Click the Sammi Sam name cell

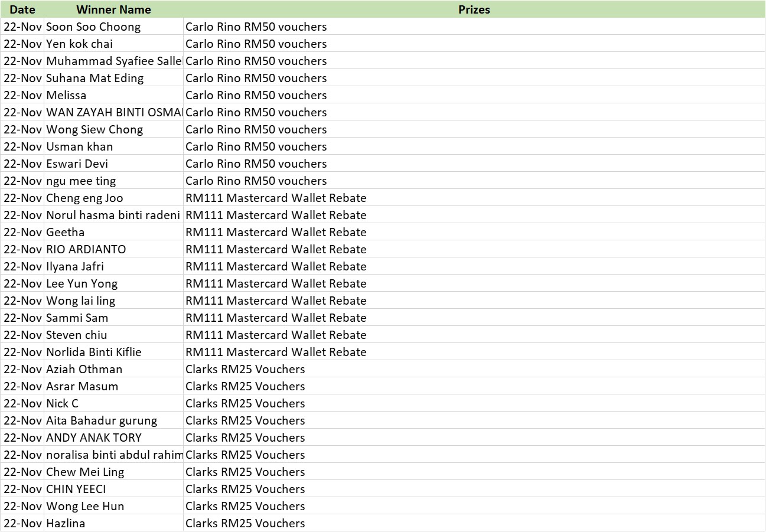click(x=77, y=318)
